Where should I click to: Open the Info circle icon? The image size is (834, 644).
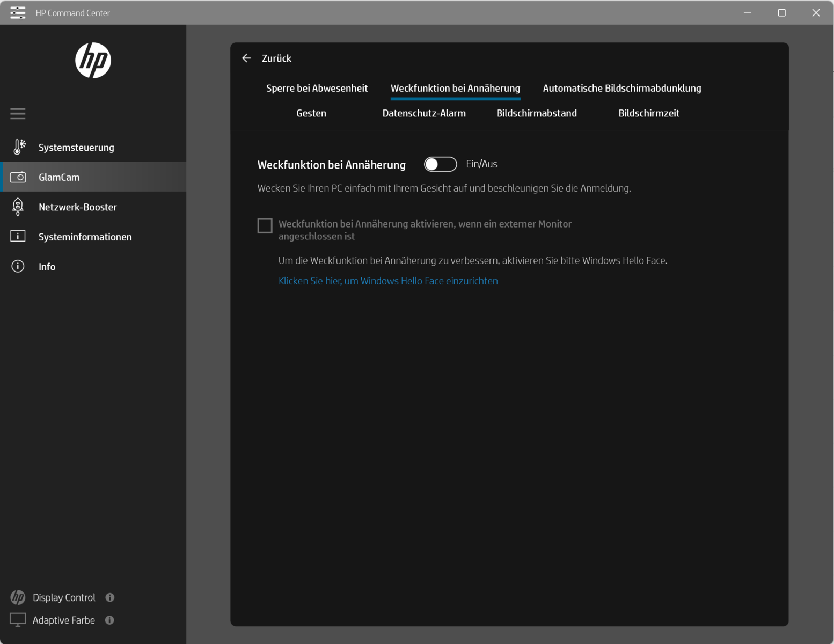(18, 266)
